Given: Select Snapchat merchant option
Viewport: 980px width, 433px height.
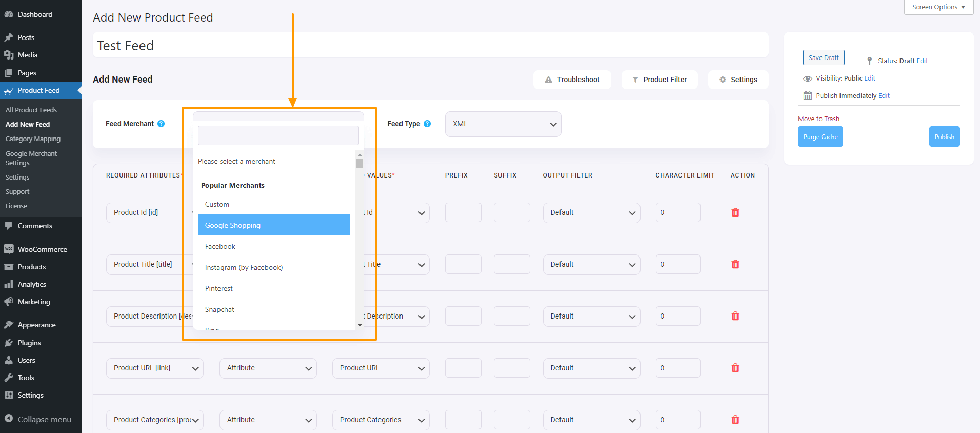Looking at the screenshot, I should 274,309.
